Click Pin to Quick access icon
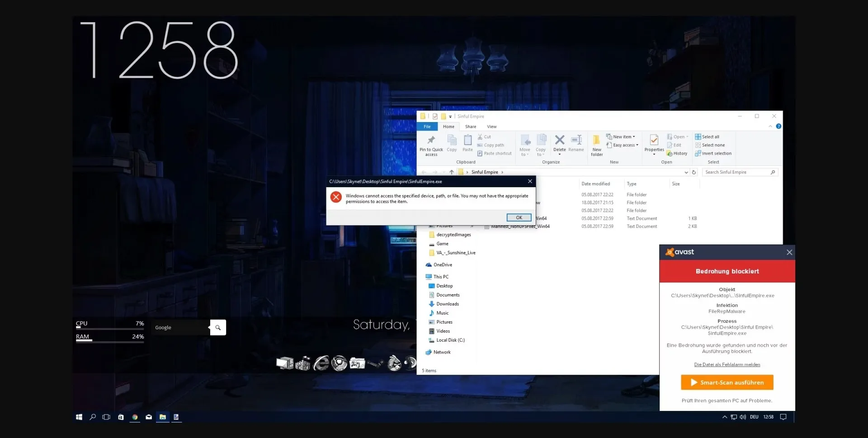The width and height of the screenshot is (868, 438). pyautogui.click(x=431, y=141)
